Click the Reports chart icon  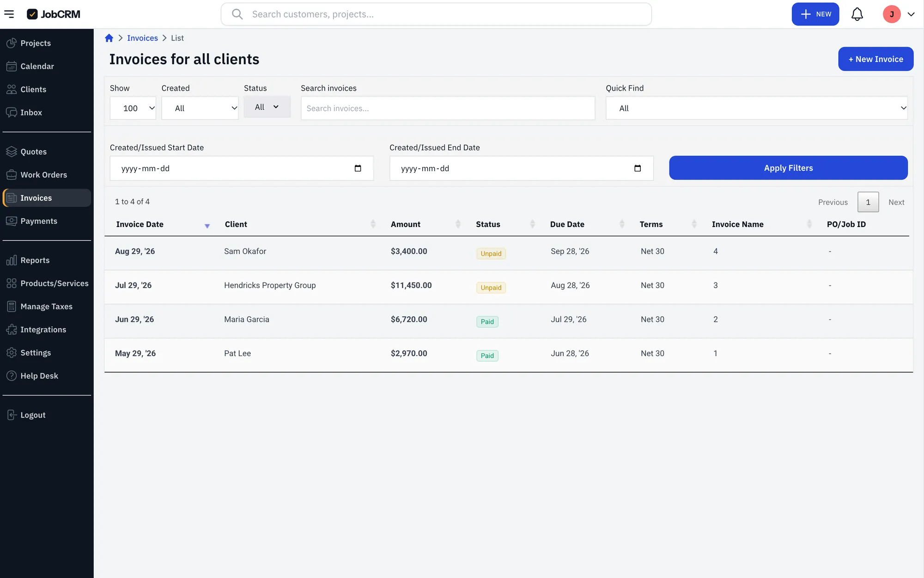coord(12,260)
